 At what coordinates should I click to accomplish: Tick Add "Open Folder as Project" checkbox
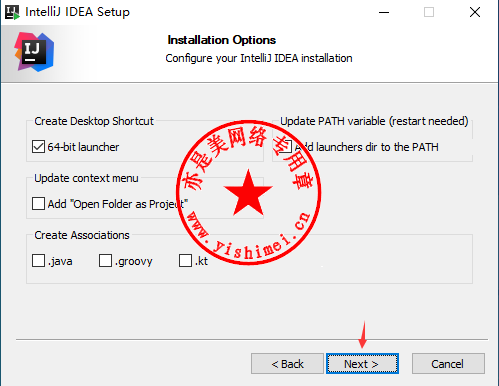(38, 204)
